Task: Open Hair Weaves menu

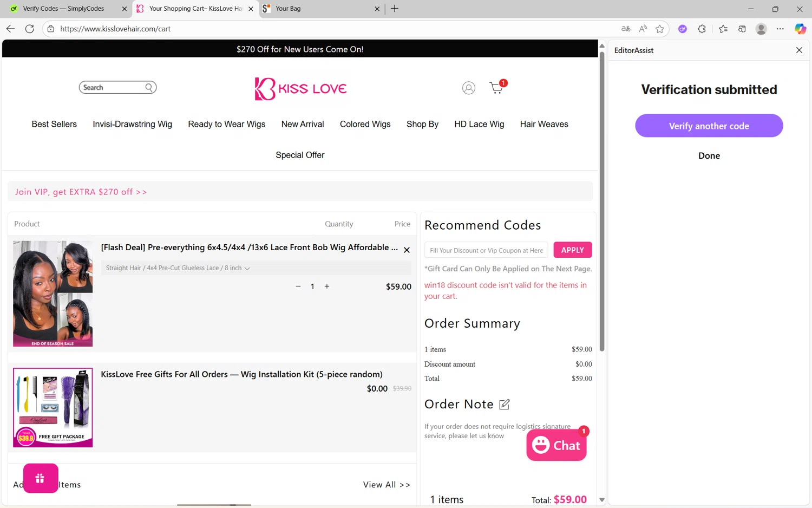Action: point(544,124)
